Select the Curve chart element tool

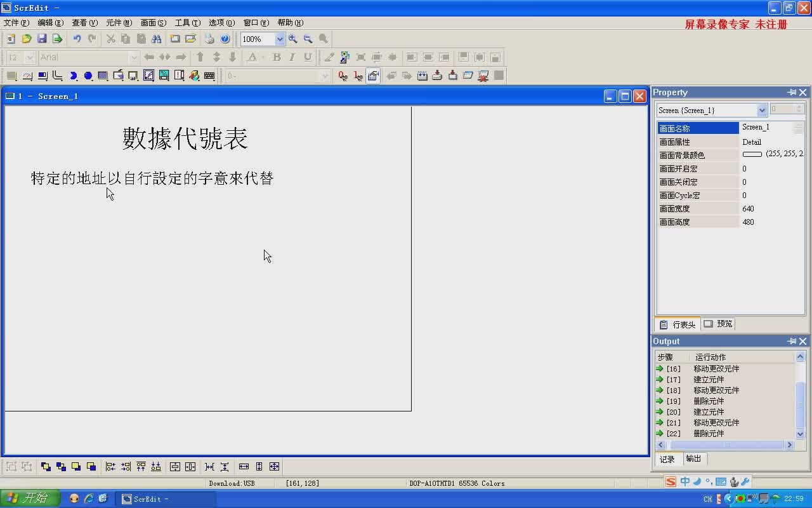point(148,76)
